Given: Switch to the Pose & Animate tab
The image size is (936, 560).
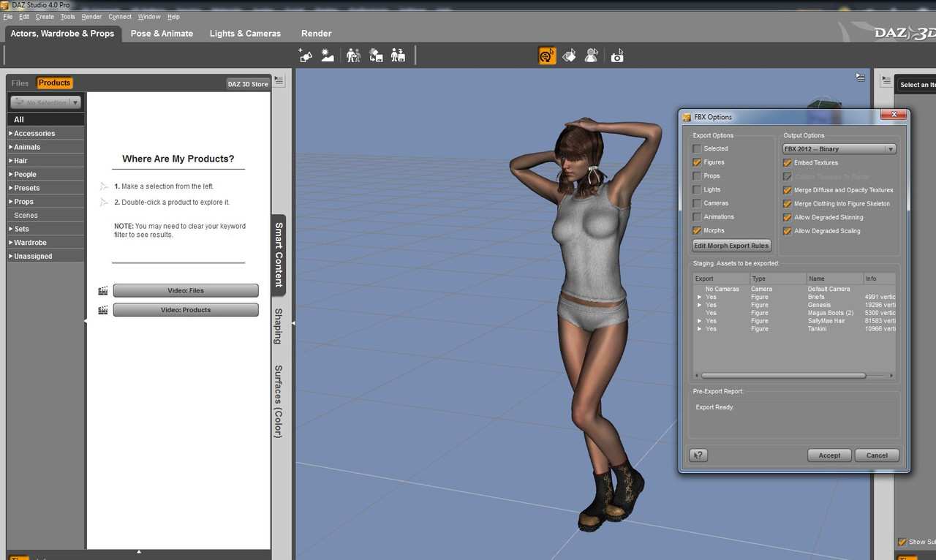Looking at the screenshot, I should point(162,33).
